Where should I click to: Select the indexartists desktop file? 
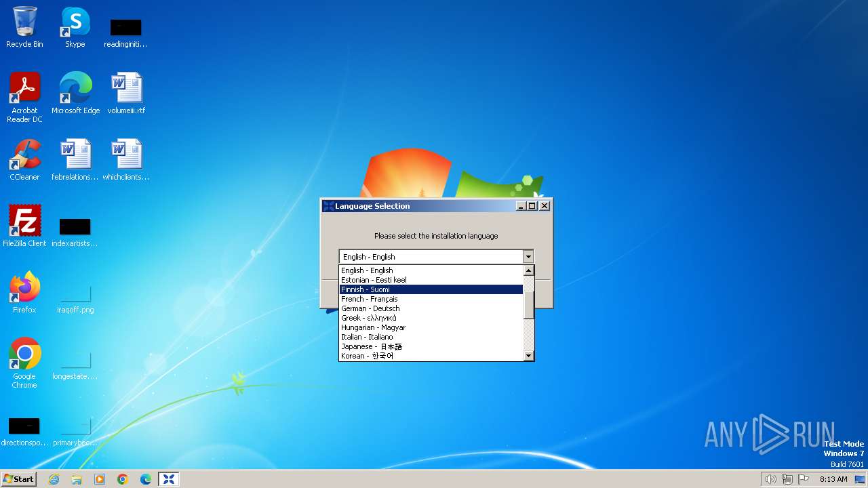[75, 232]
